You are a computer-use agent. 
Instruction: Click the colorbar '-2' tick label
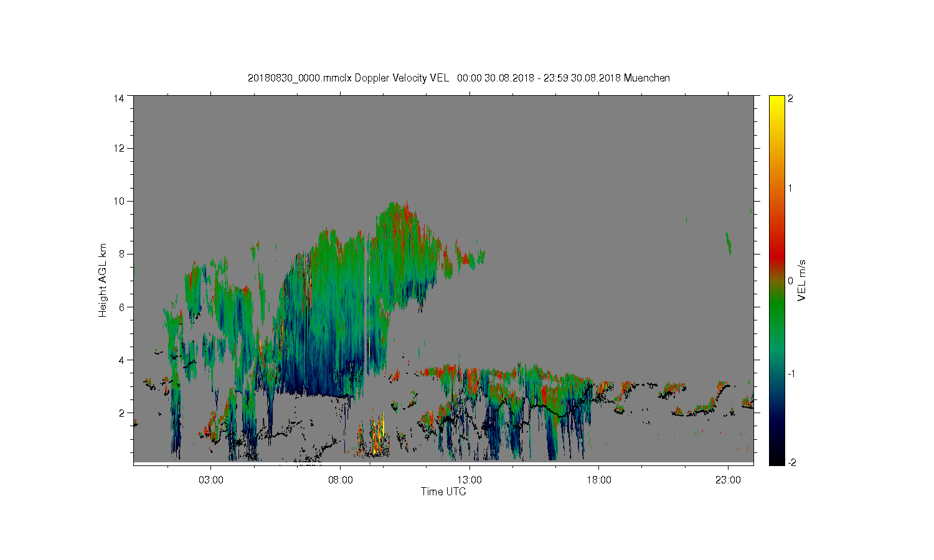(x=791, y=462)
